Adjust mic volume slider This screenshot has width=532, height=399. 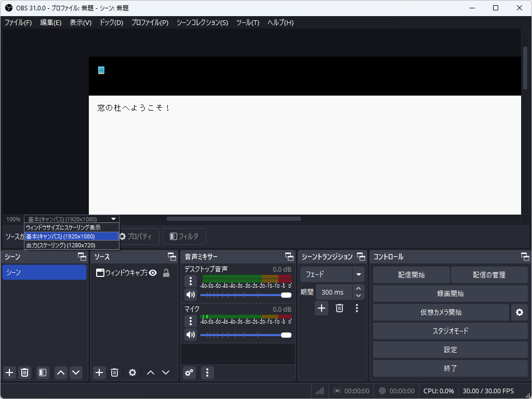click(x=246, y=335)
